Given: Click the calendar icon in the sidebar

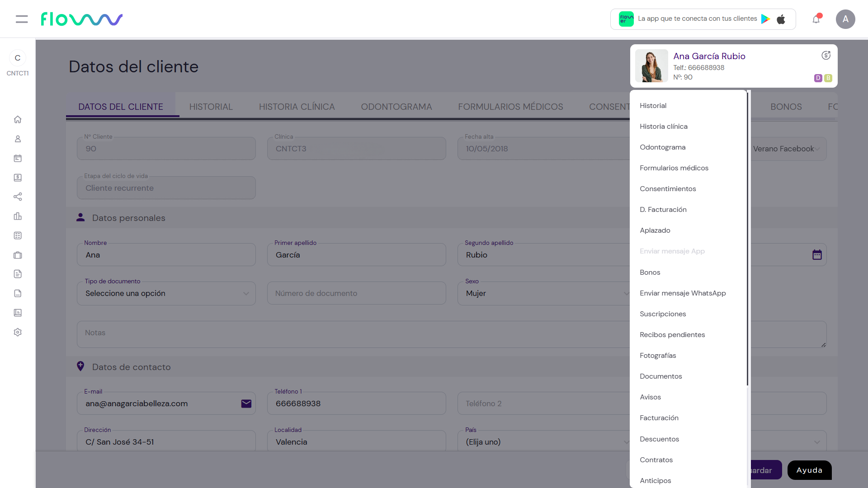Looking at the screenshot, I should click(18, 158).
